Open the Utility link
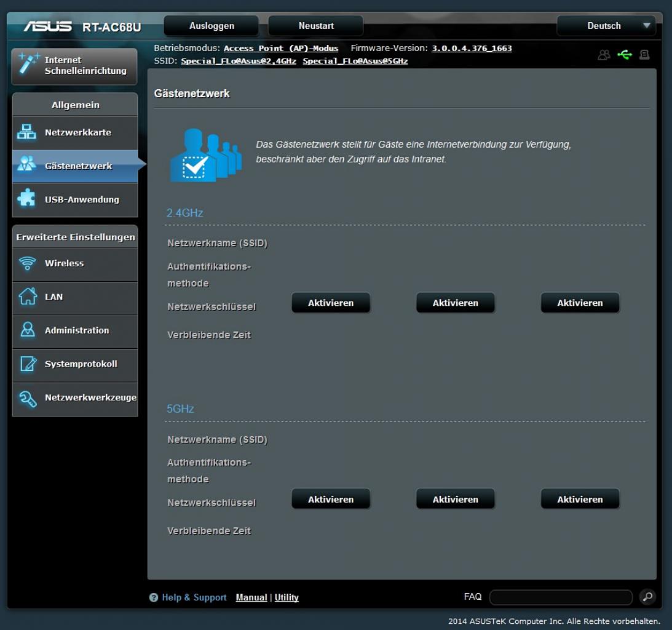Viewport: 672px width, 630px height. [x=287, y=597]
